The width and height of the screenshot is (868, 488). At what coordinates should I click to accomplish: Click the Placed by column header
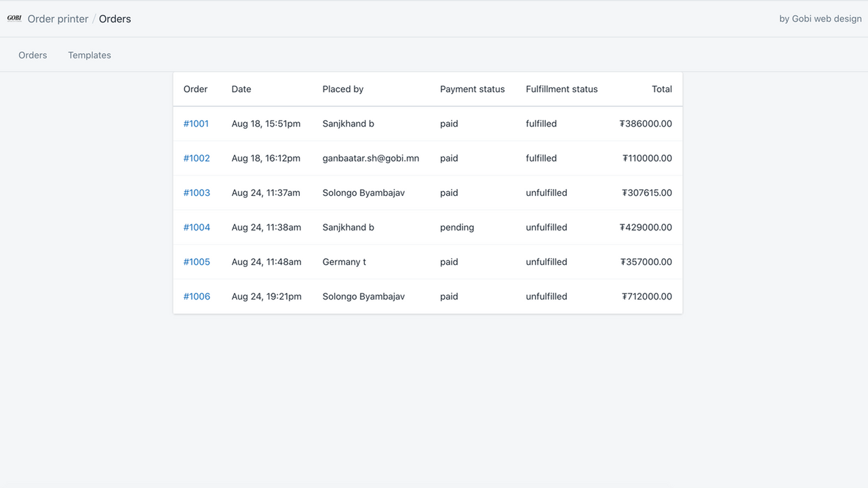(x=343, y=89)
